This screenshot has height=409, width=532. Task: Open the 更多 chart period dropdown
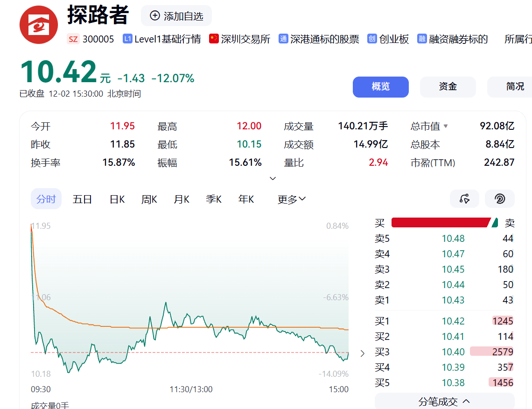tap(292, 199)
